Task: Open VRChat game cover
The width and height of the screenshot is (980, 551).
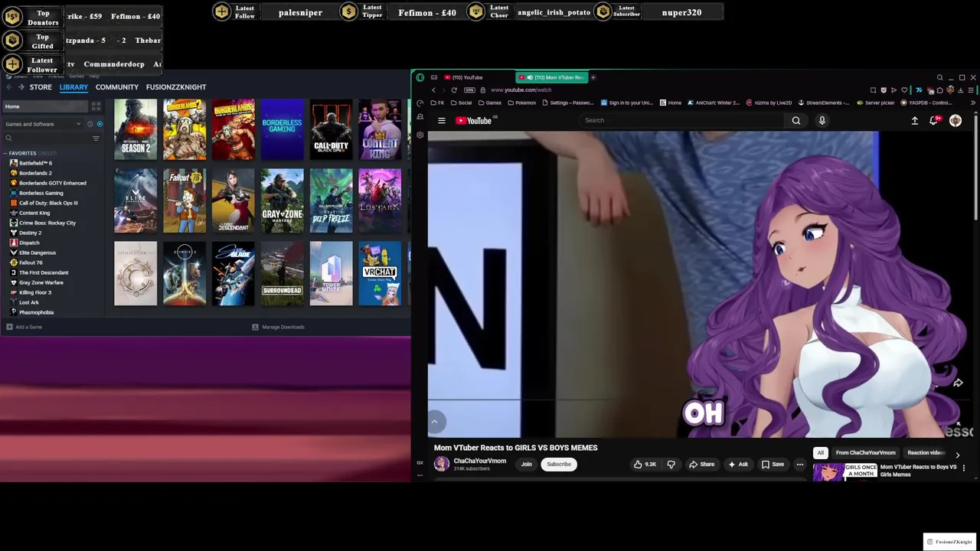Action: (380, 273)
